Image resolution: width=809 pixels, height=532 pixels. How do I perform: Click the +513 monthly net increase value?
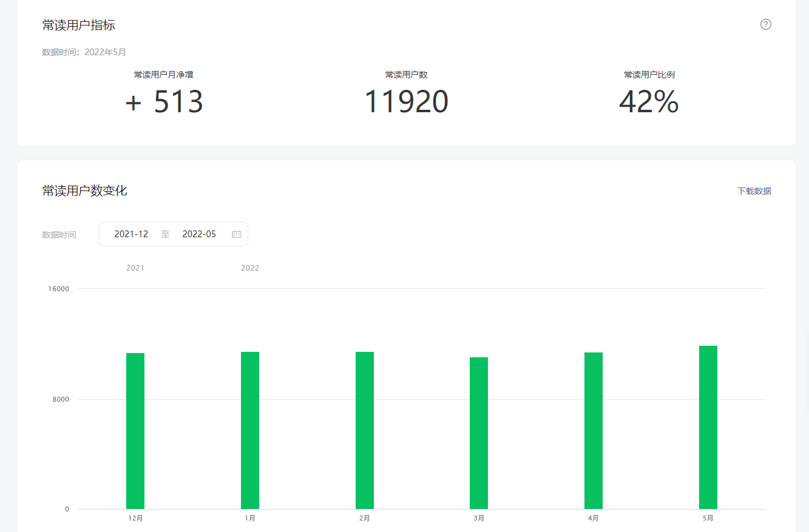(164, 102)
